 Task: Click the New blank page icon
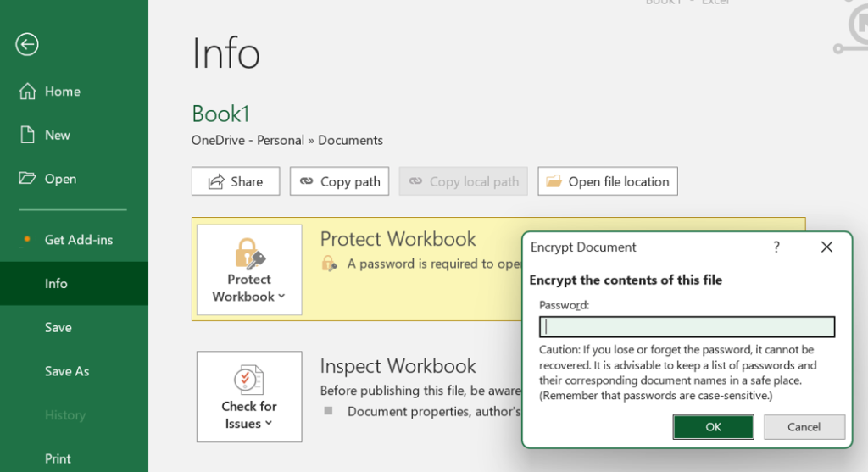tap(28, 135)
